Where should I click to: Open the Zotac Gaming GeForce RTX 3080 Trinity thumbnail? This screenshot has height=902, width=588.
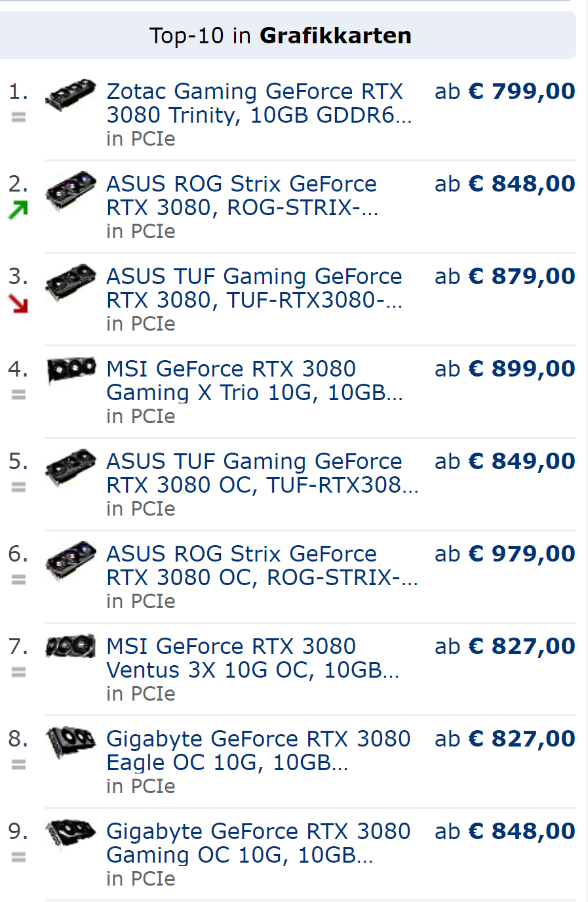pyautogui.click(x=71, y=95)
